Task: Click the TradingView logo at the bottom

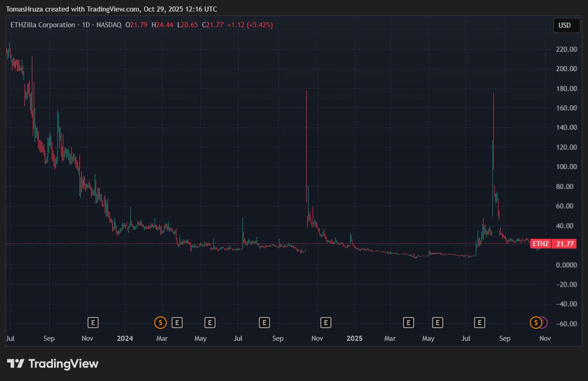Action: coord(53,364)
